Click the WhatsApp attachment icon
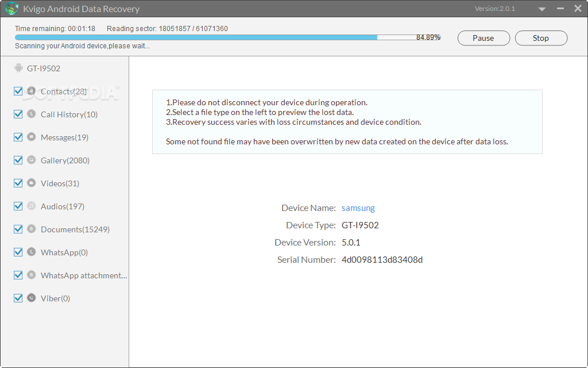This screenshot has height=368, width=588. (x=32, y=274)
